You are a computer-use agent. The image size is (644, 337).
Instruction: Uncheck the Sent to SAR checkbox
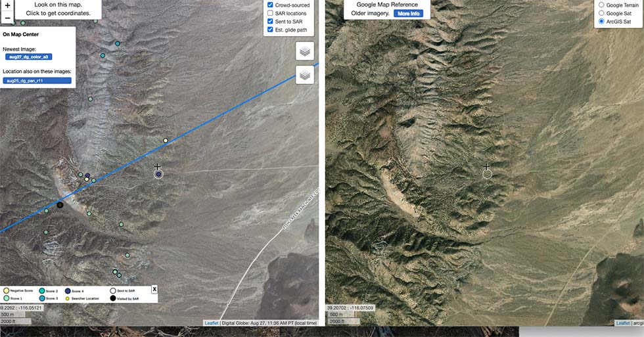pos(270,21)
